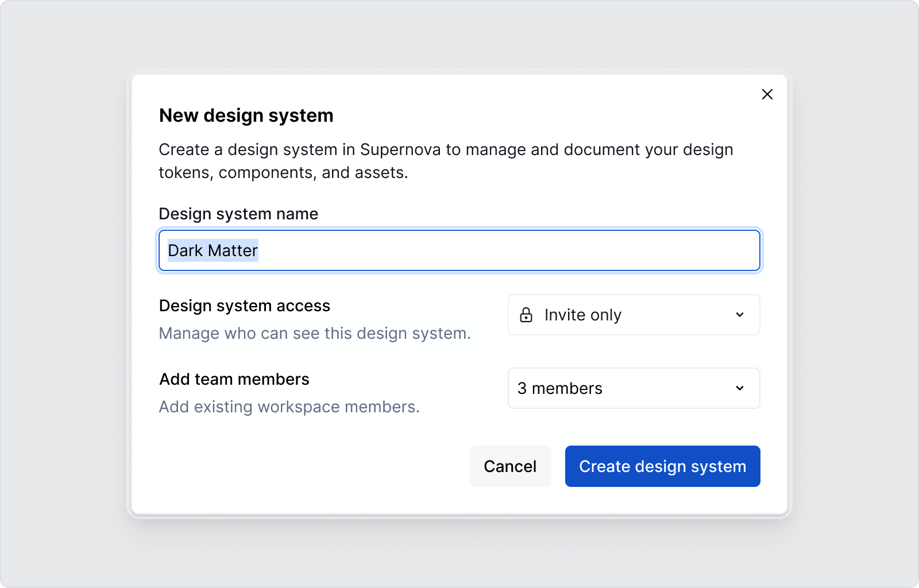Image resolution: width=919 pixels, height=588 pixels.
Task: Click the lock icon in the access selector
Action: click(526, 315)
